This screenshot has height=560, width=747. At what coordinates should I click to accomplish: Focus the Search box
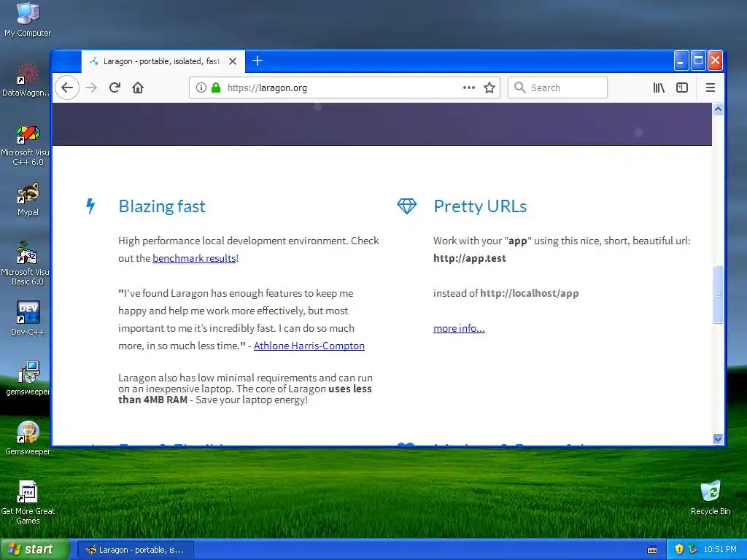click(x=557, y=87)
